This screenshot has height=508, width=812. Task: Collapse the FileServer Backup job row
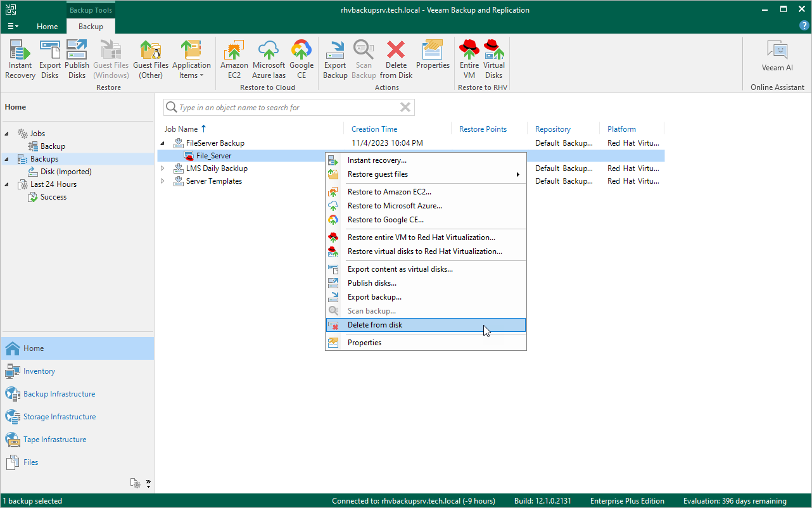point(163,143)
